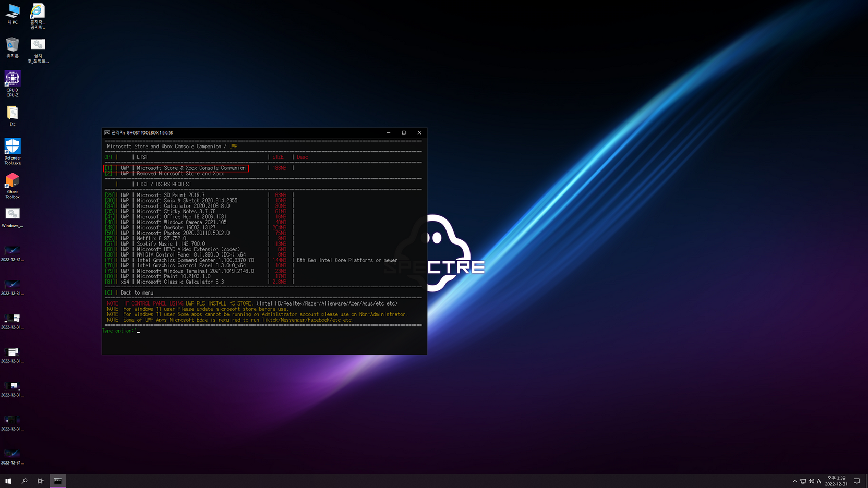The image size is (868, 488).
Task: Open the taskbar clock showing 오후 3:39
Action: [x=836, y=481]
